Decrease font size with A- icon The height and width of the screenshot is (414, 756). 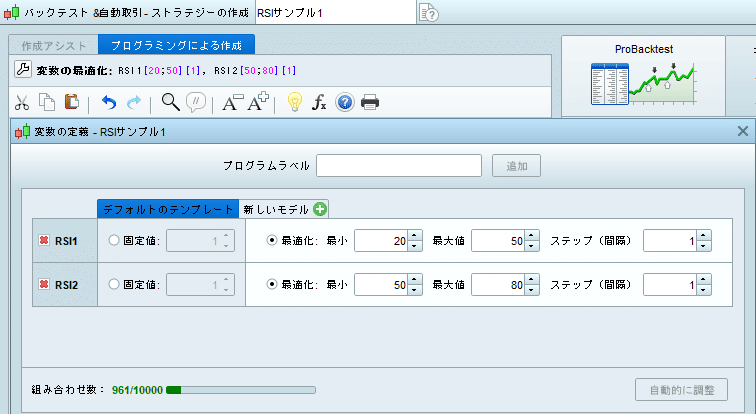[x=232, y=102]
